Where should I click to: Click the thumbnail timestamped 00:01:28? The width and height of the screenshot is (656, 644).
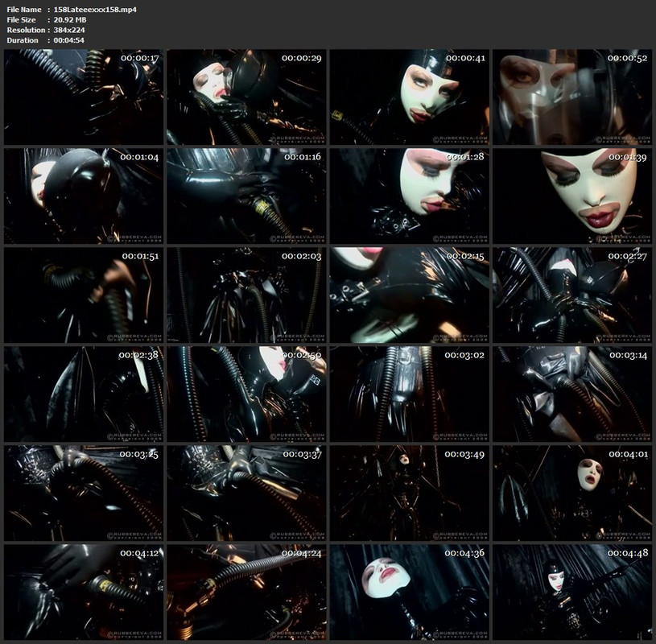coord(409,196)
